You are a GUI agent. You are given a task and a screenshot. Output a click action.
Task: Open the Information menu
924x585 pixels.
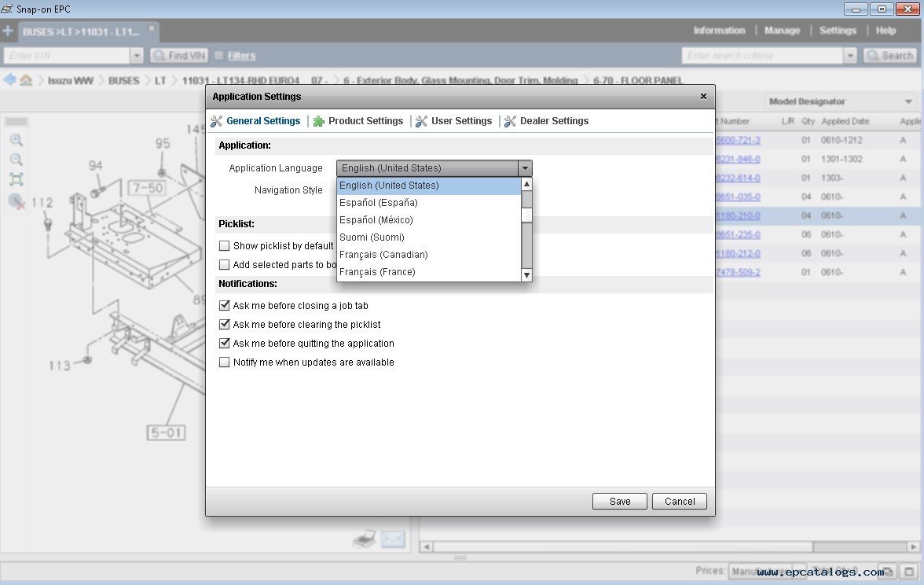click(719, 31)
